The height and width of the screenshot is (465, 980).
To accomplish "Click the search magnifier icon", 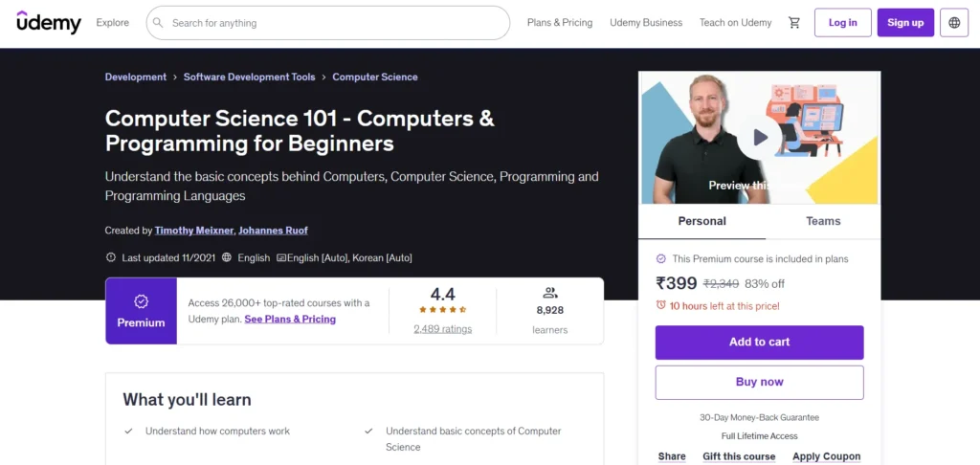I will [x=159, y=23].
